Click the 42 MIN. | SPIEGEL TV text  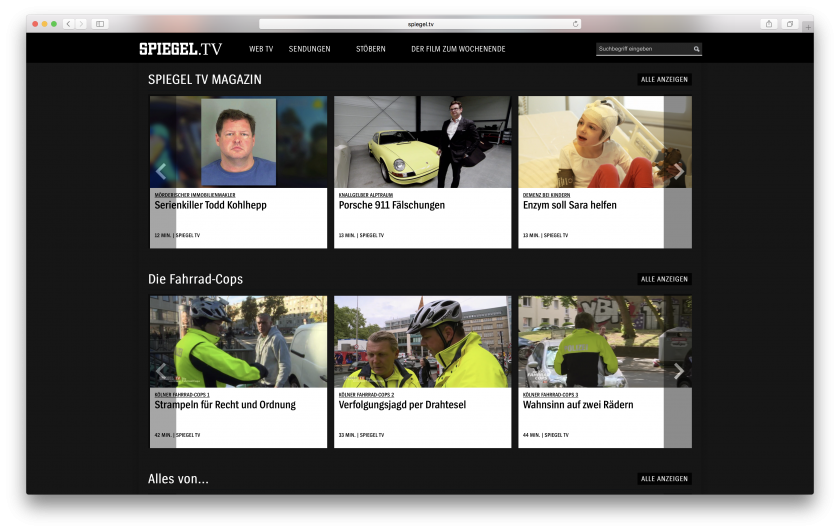[x=177, y=435]
